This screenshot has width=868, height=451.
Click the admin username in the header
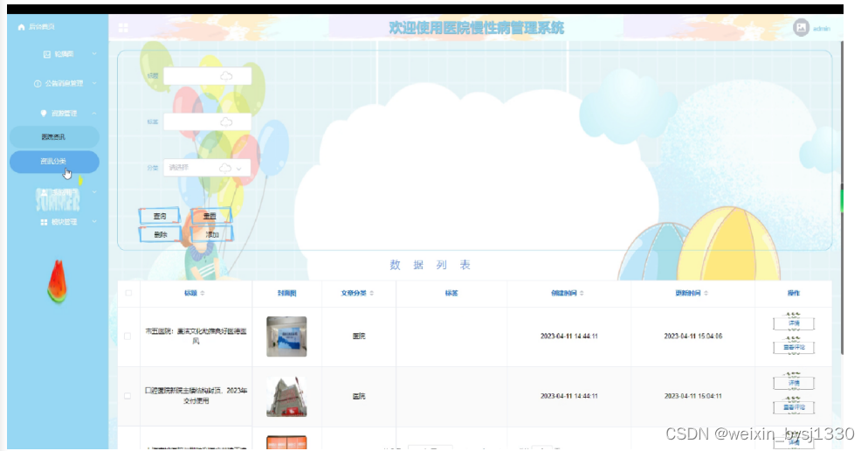tap(822, 28)
